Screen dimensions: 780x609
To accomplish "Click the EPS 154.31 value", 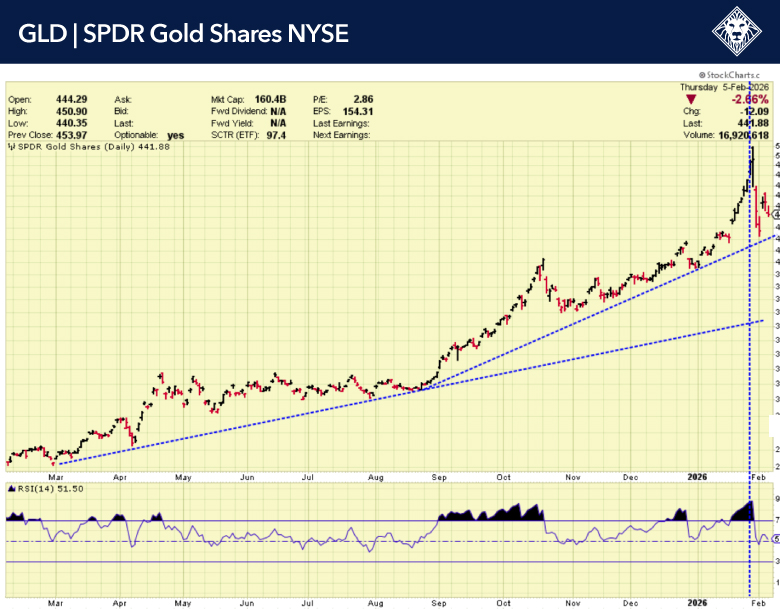I will click(357, 111).
